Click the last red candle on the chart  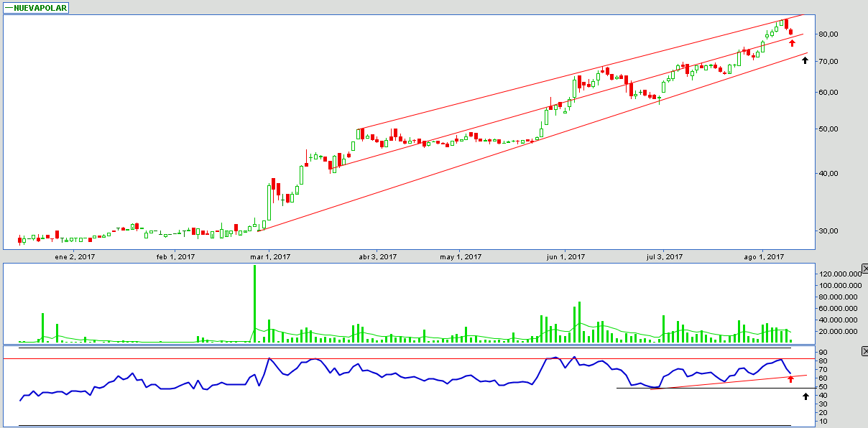(x=790, y=32)
